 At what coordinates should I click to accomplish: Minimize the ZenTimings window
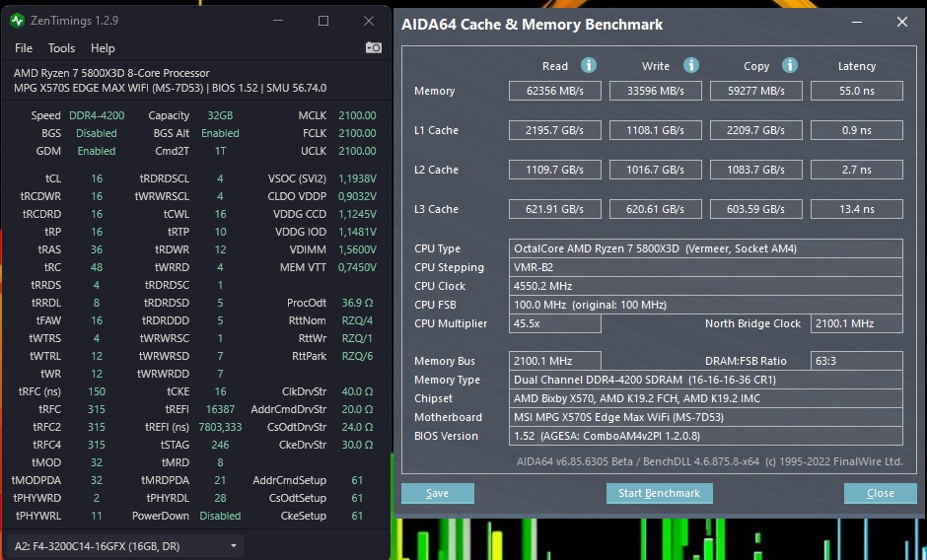[x=278, y=21]
